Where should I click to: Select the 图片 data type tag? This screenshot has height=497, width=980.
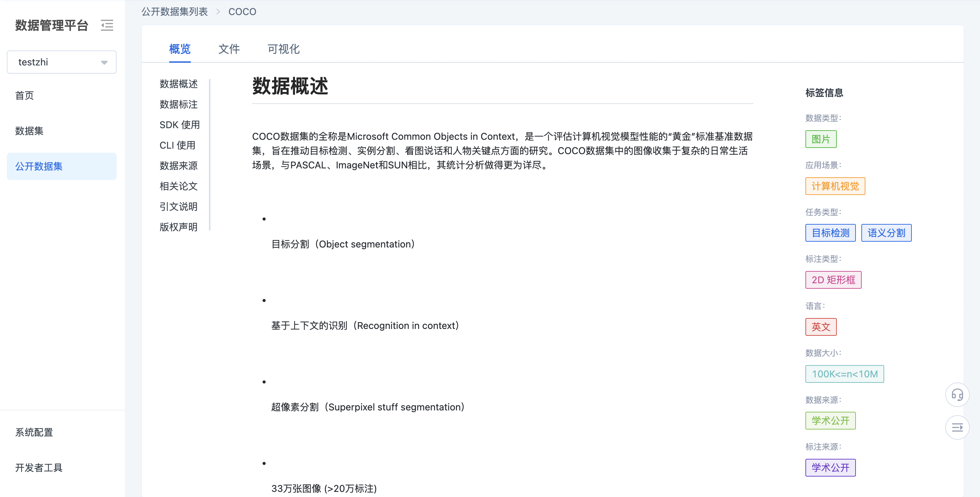pos(821,139)
